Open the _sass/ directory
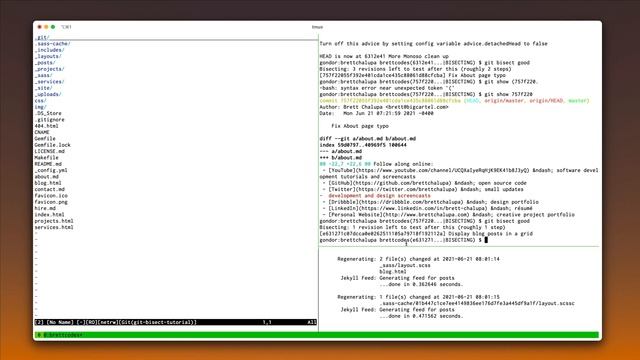Screen dimensions: 640x360 [x=44, y=76]
